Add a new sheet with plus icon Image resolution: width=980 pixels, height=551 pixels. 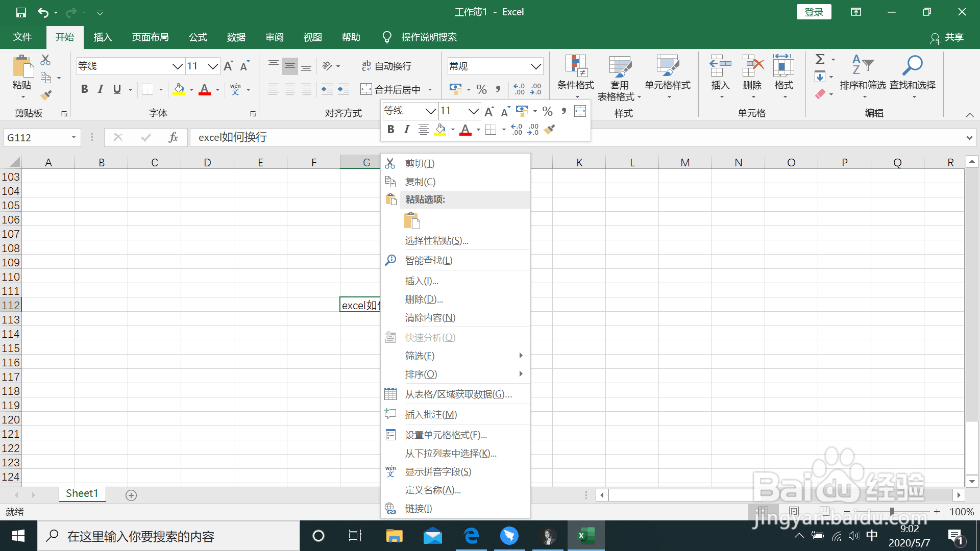pyautogui.click(x=131, y=495)
